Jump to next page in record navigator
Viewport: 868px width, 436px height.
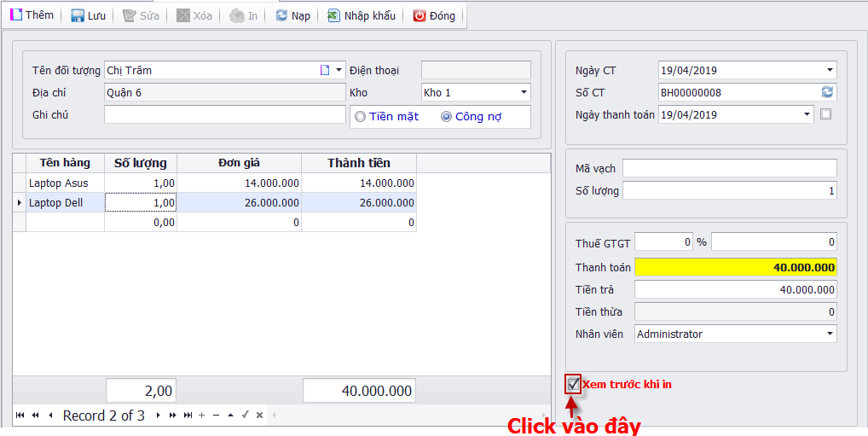173,416
